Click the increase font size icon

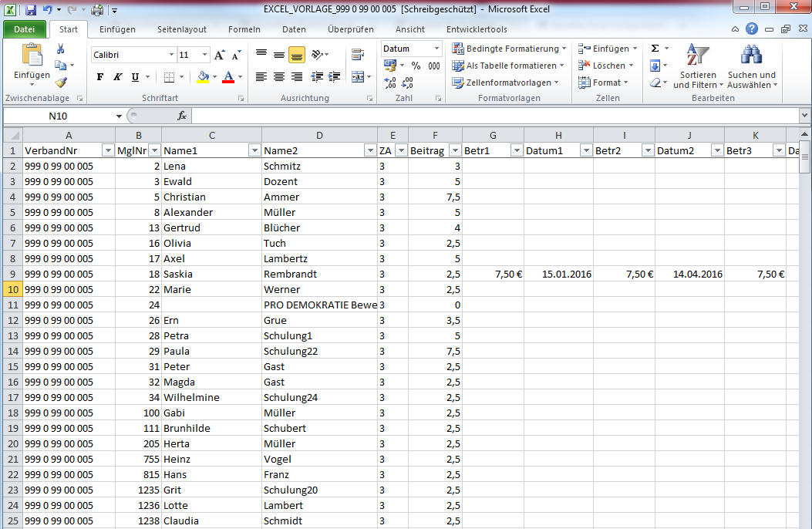(x=219, y=55)
